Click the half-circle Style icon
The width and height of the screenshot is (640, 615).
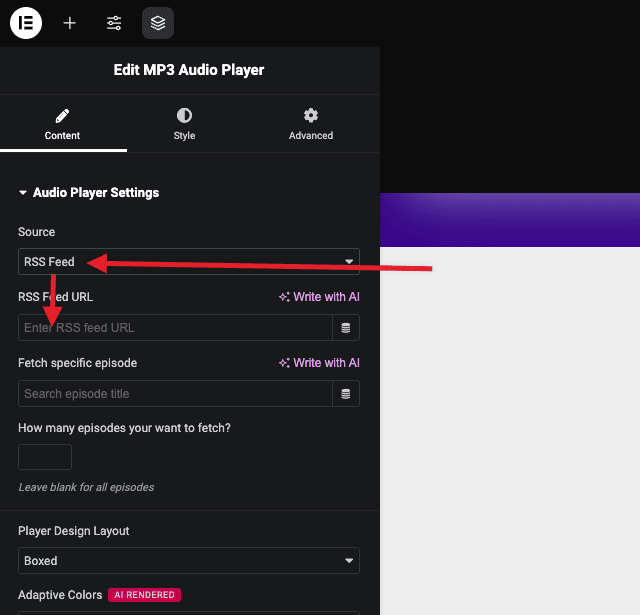184,115
